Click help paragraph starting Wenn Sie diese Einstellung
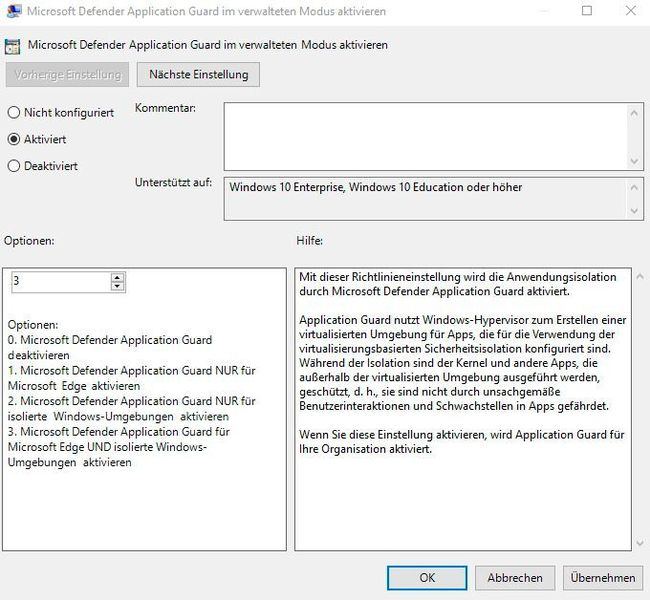 pos(462,442)
